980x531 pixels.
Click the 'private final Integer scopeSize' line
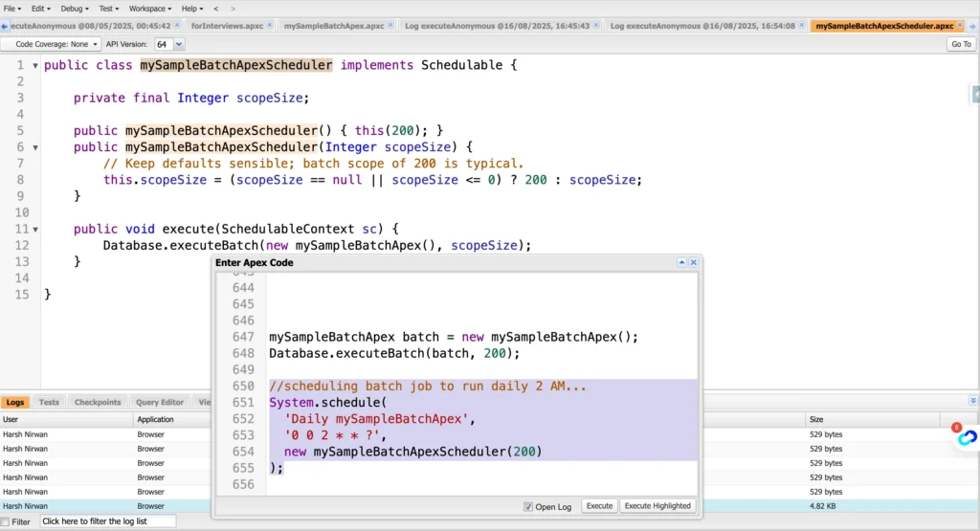point(191,99)
